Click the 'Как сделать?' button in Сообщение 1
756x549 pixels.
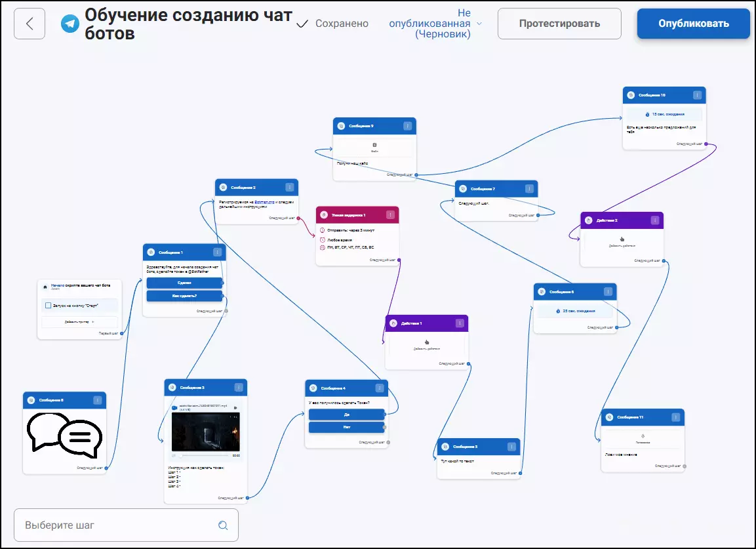point(184,296)
